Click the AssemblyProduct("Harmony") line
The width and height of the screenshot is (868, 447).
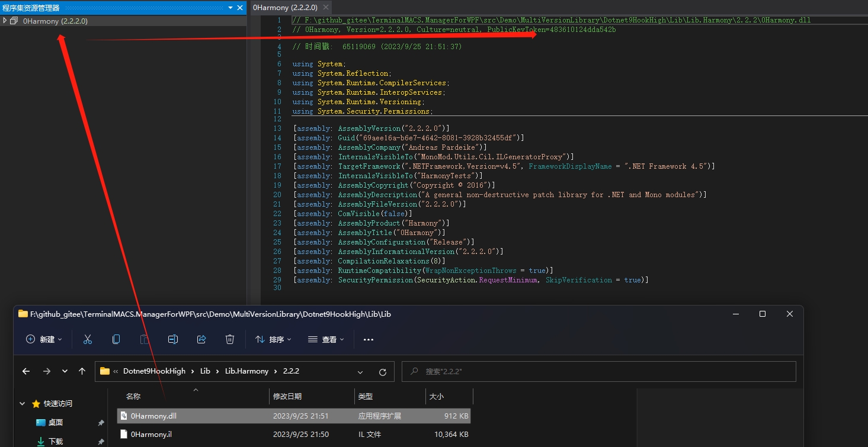click(371, 223)
